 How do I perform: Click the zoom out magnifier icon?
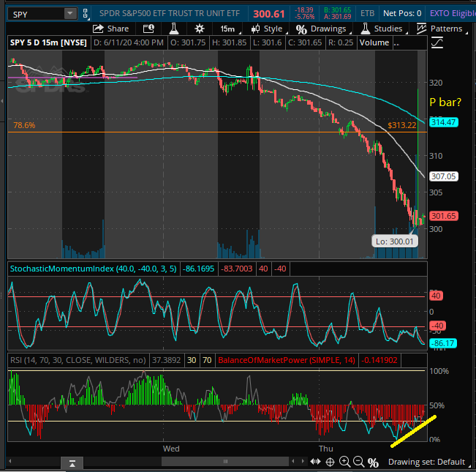click(x=358, y=462)
